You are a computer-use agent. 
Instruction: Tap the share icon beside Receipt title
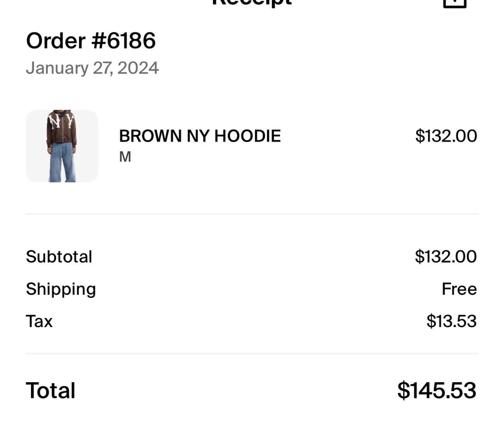455,4
